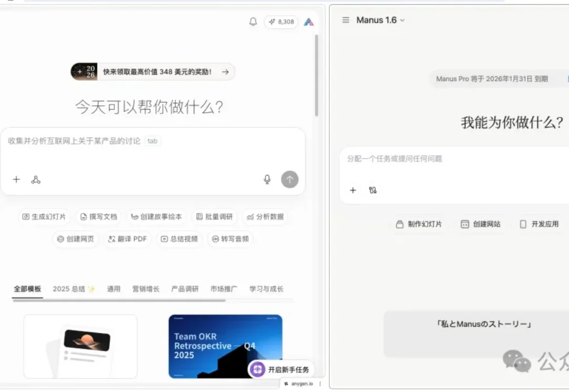Open the 348 美元奖励 banner

pyautogui.click(x=153, y=71)
